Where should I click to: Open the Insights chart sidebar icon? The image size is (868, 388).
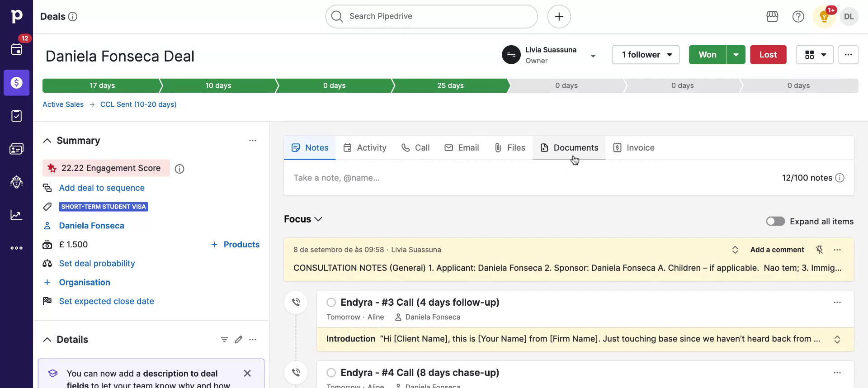(16, 215)
